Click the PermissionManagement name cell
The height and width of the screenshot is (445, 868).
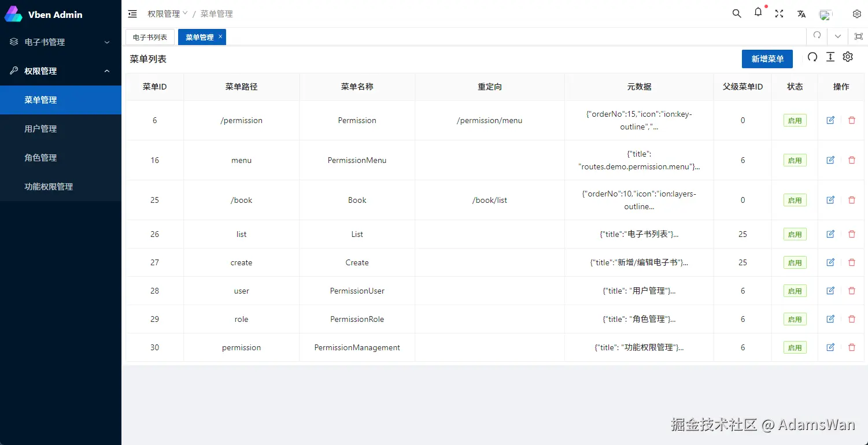pyautogui.click(x=357, y=347)
